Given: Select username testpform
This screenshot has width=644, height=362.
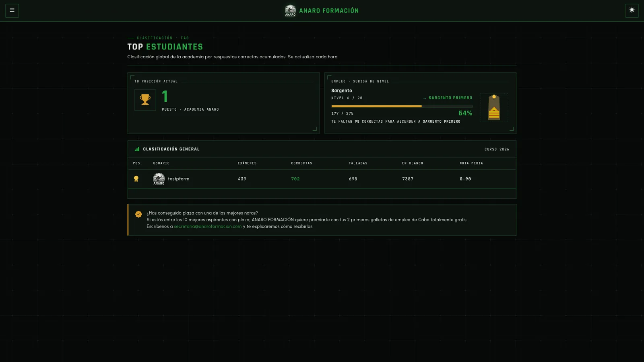Looking at the screenshot, I should [179, 179].
